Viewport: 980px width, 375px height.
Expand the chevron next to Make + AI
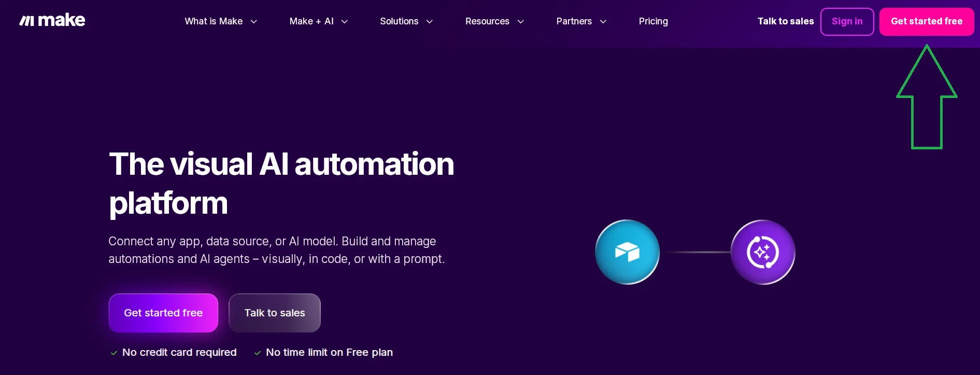345,22
